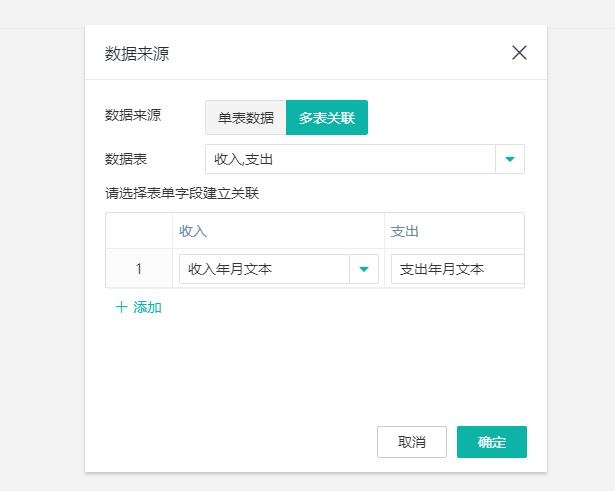Expand the 收入年月文本 dropdown arrow
615x491 pixels.
coord(364,269)
